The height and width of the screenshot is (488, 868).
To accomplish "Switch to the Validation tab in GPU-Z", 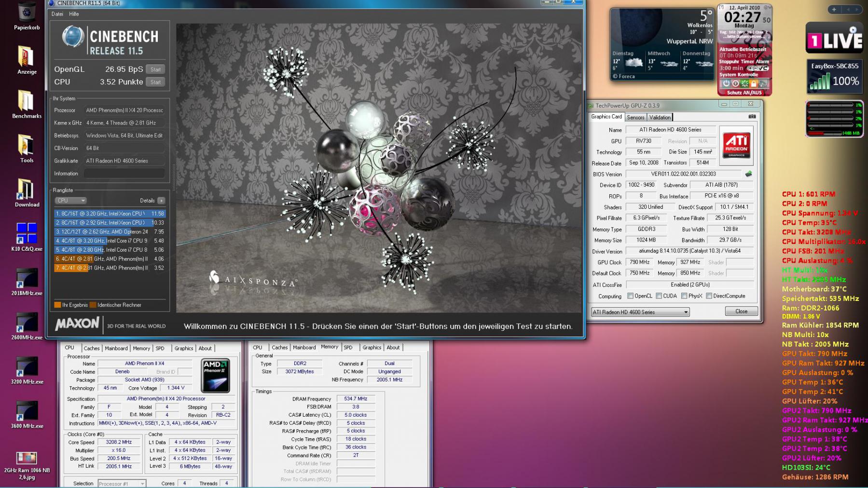I will [660, 117].
